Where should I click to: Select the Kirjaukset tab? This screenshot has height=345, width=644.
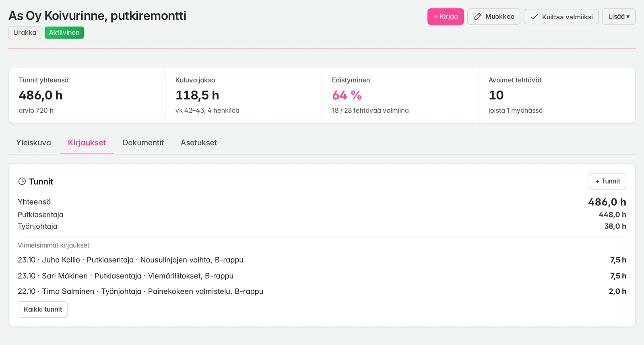tap(87, 143)
